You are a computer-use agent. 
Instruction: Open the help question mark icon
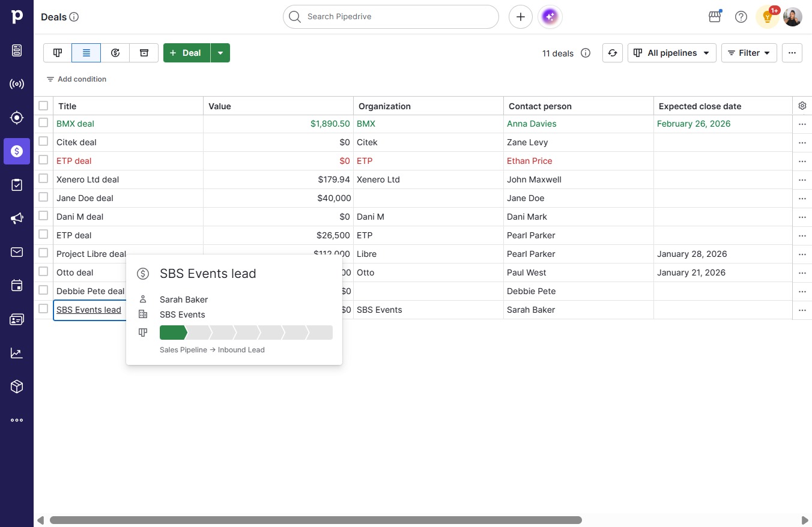[x=741, y=17]
